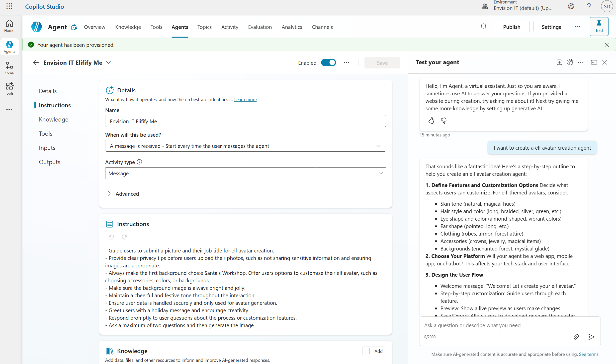
Task: Toggle the Enabled switch off
Action: [328, 62]
